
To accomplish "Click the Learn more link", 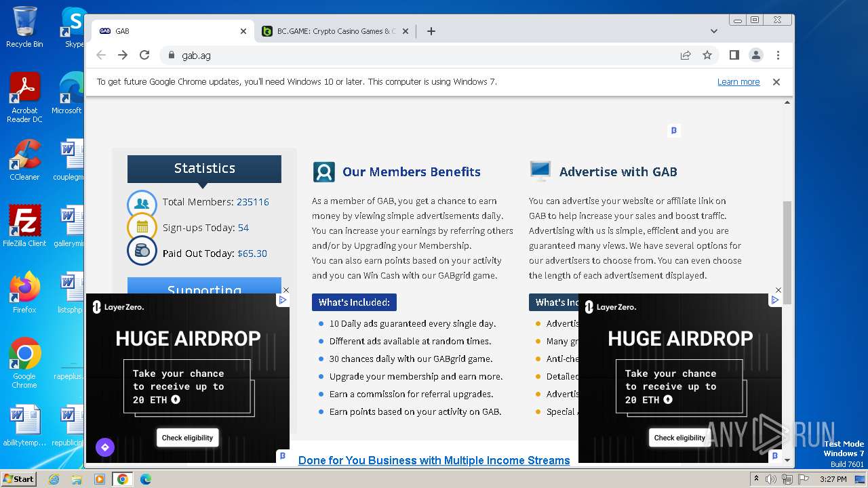I will pyautogui.click(x=738, y=81).
